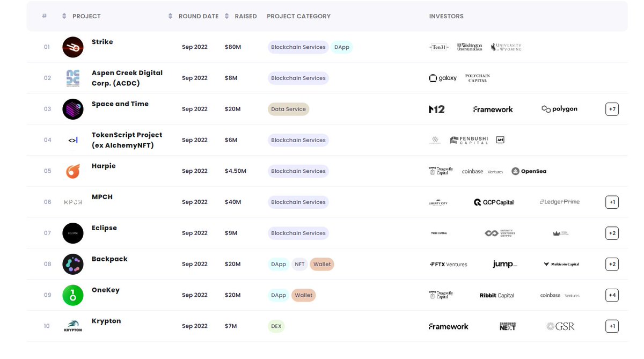This screenshot has width=644, height=359.
Task: Click the Strike project logo
Action: 73,47
